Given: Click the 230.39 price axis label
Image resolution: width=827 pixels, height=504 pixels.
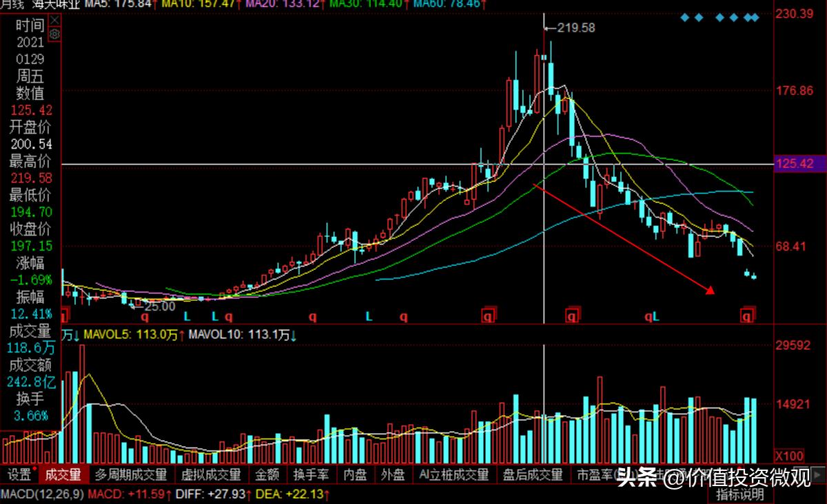Looking at the screenshot, I should [x=795, y=14].
